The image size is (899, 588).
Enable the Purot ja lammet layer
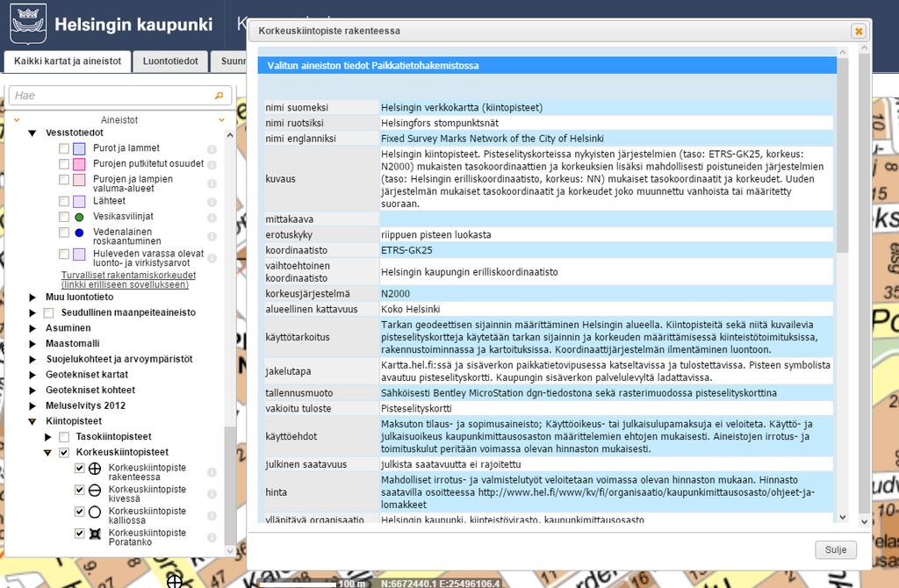[x=64, y=148]
